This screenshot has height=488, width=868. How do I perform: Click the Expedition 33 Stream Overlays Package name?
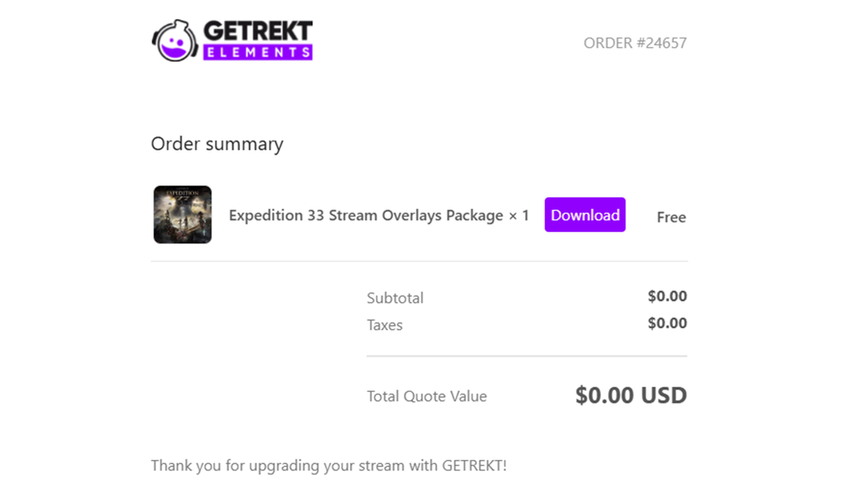point(366,215)
